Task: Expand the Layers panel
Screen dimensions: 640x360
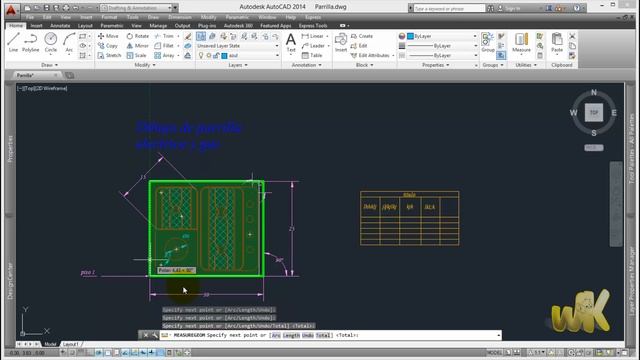Action: click(x=238, y=65)
